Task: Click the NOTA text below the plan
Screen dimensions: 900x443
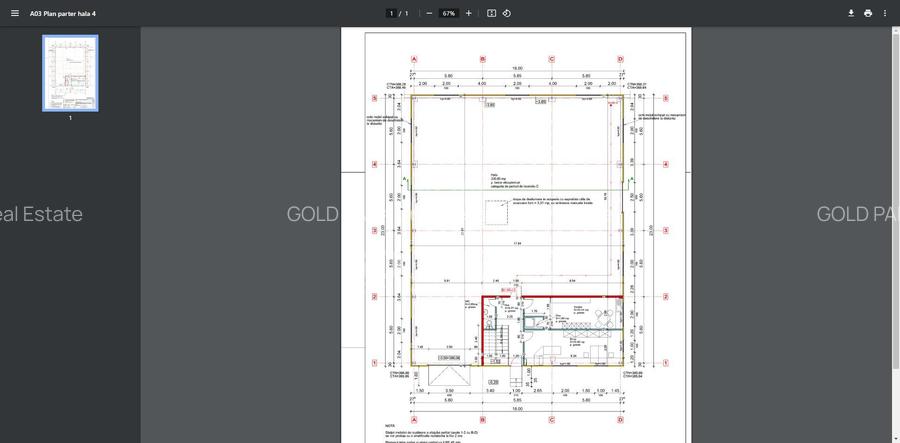Action: tap(390, 426)
